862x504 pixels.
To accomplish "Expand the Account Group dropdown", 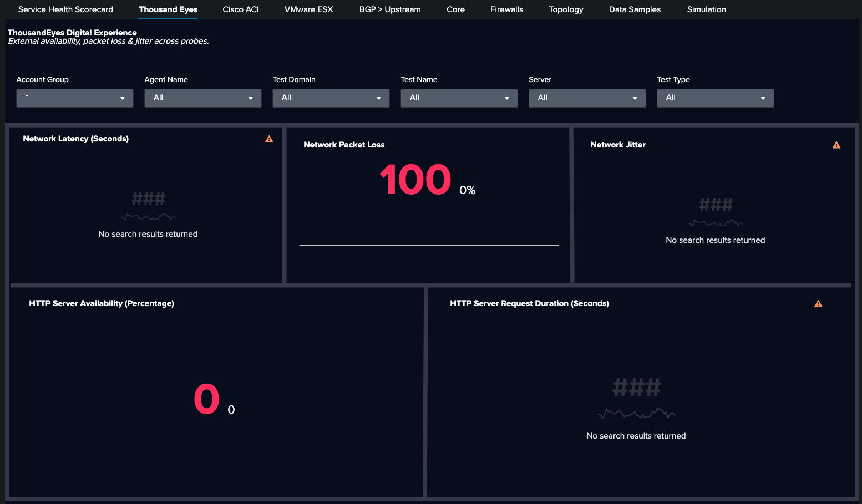I will (x=75, y=98).
